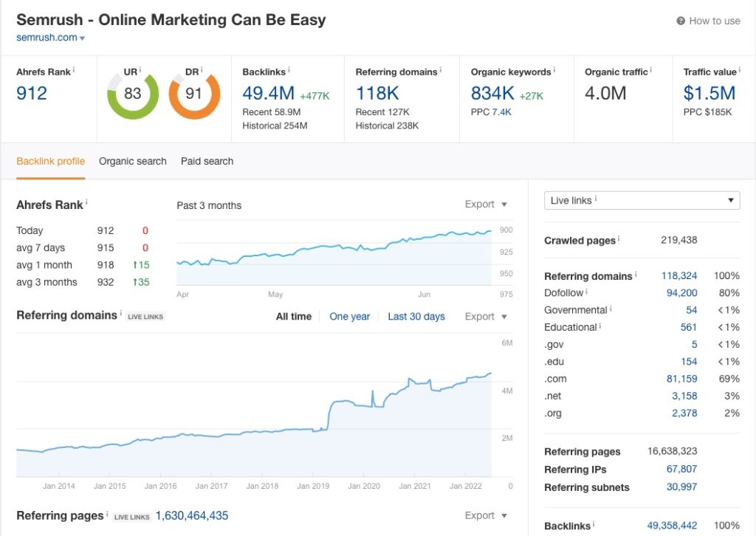The image size is (756, 536).
Task: Select One year range for Referring domains
Action: pos(349,317)
